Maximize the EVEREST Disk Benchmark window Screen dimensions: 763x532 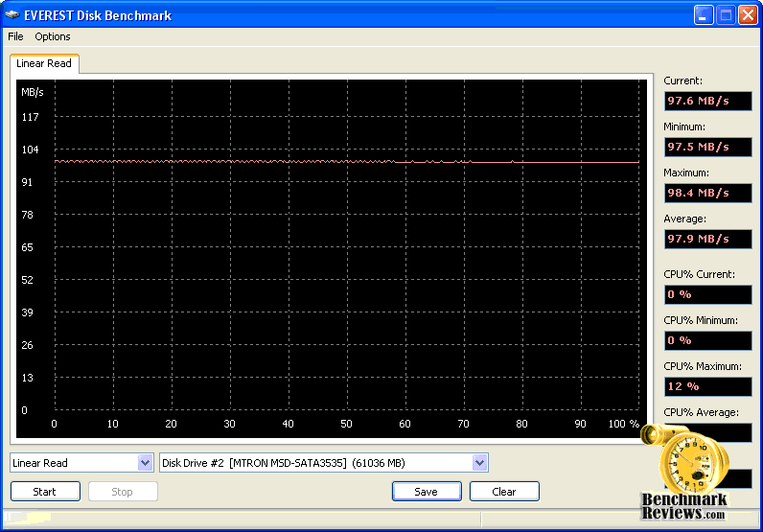click(726, 15)
